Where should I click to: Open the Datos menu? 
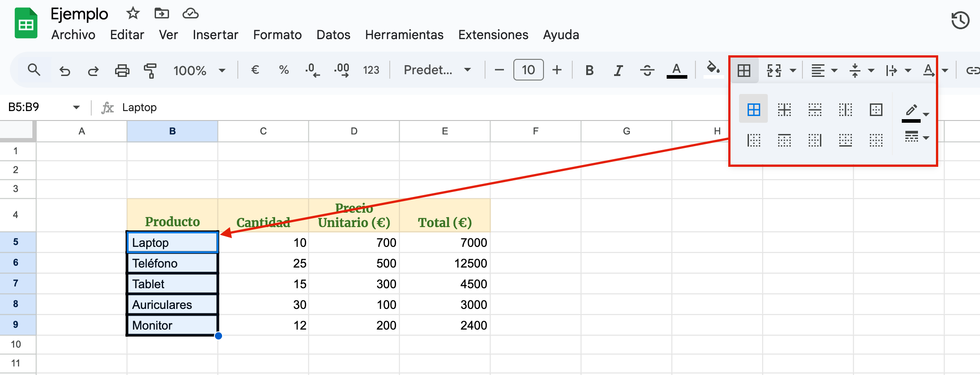(333, 35)
